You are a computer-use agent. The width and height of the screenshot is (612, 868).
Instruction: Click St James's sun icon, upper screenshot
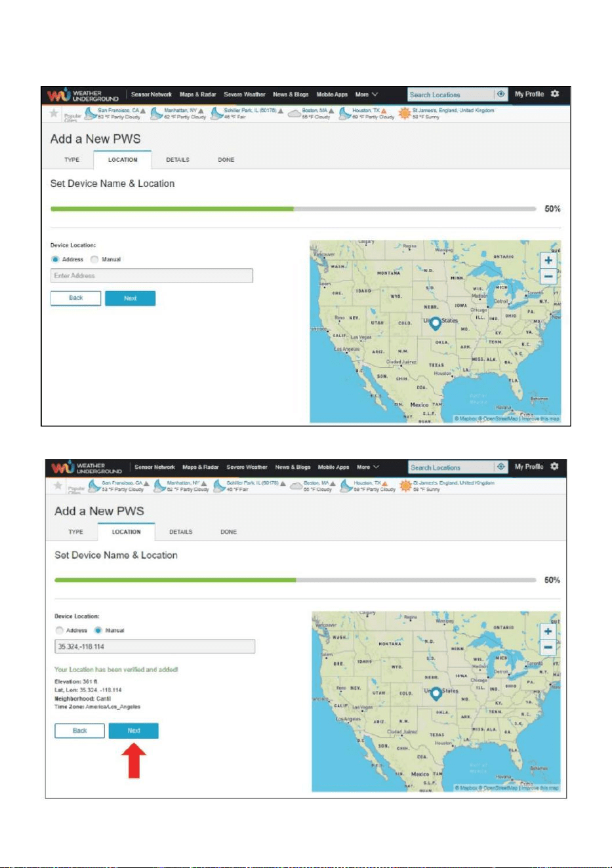point(405,114)
